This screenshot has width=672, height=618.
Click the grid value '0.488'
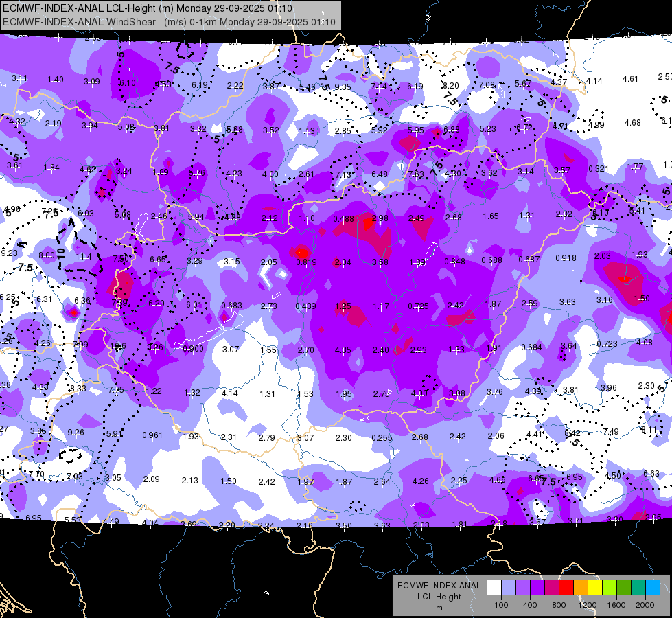point(344,219)
